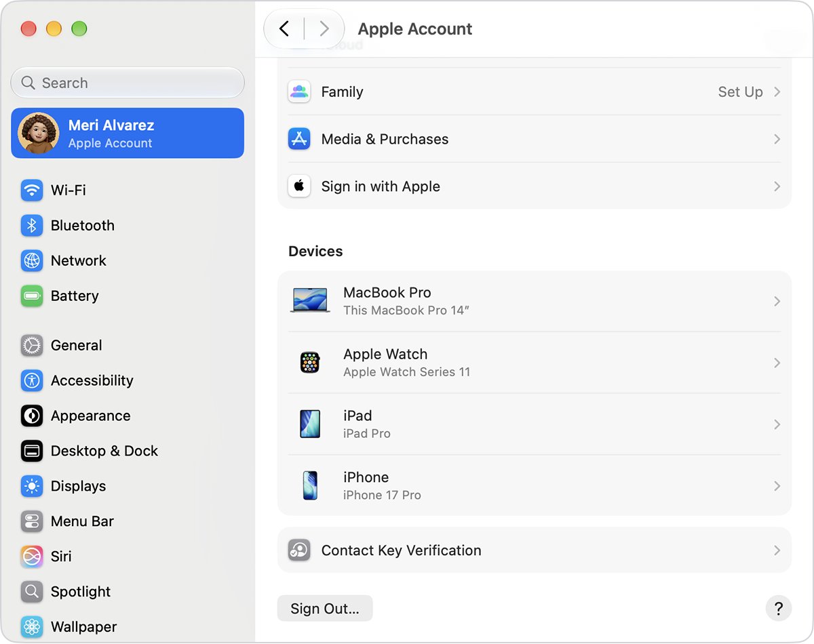Screen dimensions: 814x644
Task: Open the Appearance icon in sidebar
Action: (32, 416)
